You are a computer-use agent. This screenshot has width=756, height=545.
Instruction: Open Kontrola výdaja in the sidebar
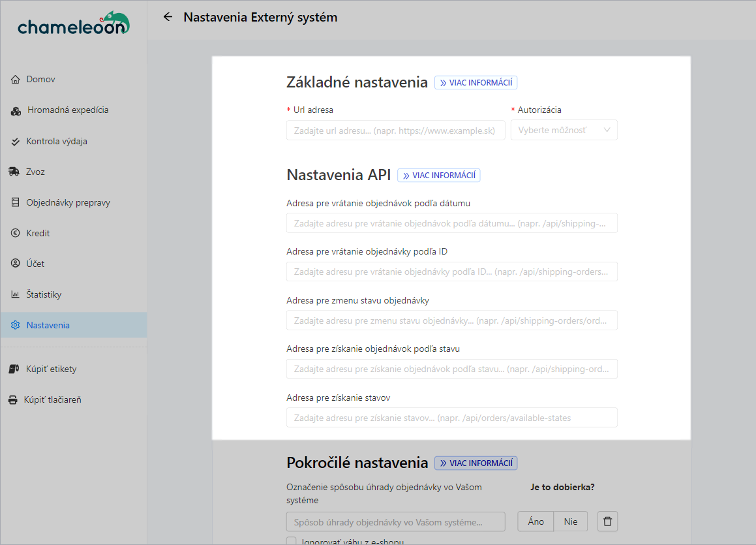pos(57,142)
